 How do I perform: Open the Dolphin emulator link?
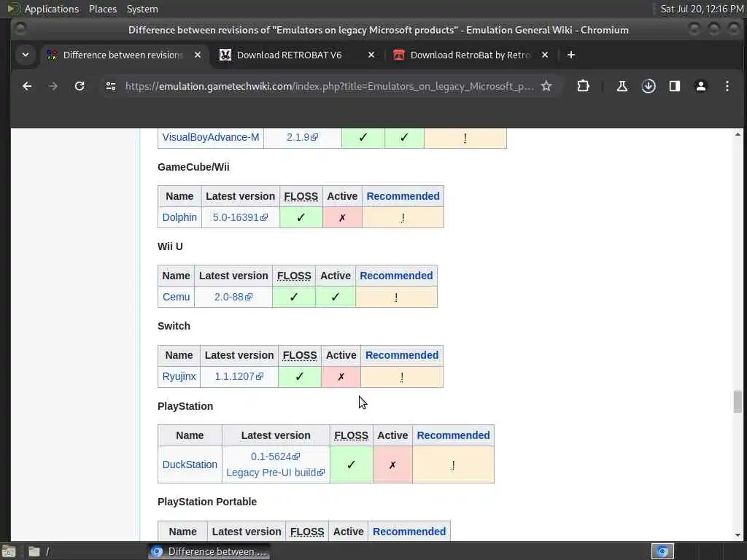179,217
